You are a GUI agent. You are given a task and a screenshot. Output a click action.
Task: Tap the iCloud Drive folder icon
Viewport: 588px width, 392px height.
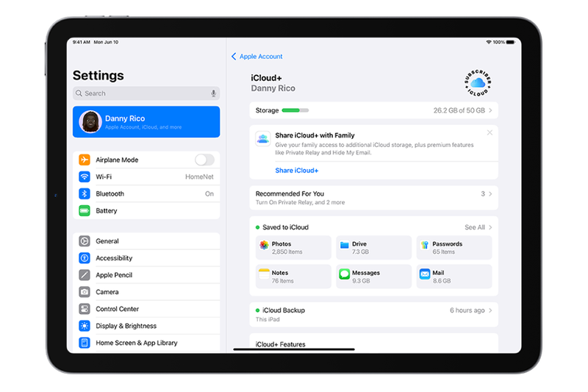click(344, 245)
